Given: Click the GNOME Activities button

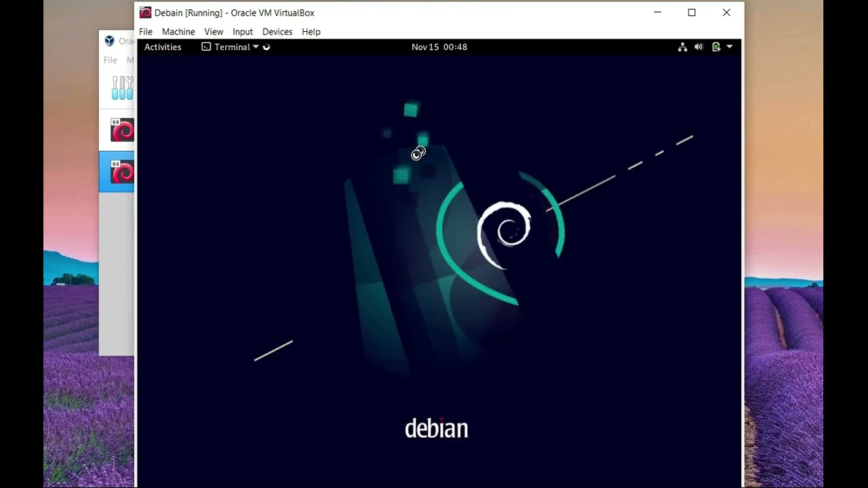Looking at the screenshot, I should [163, 47].
